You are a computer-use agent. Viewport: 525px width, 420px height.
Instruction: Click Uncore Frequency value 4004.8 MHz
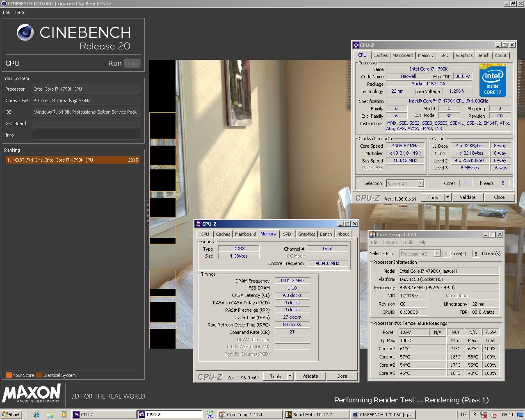327,263
